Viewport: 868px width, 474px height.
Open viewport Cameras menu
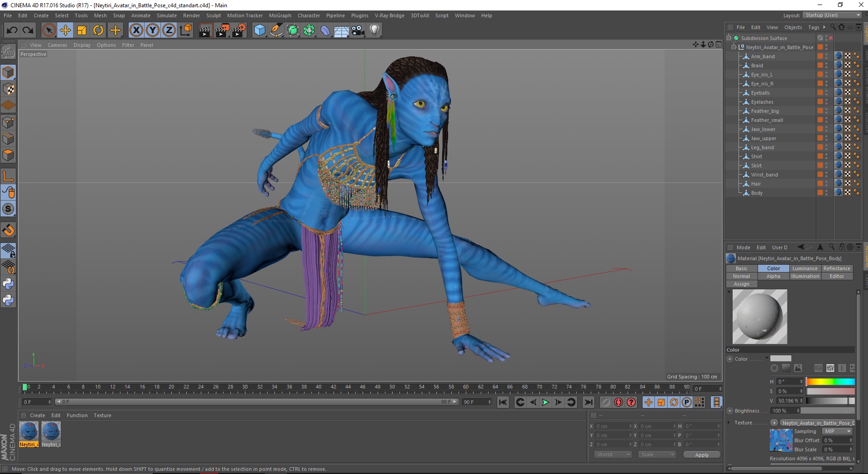pos(57,45)
